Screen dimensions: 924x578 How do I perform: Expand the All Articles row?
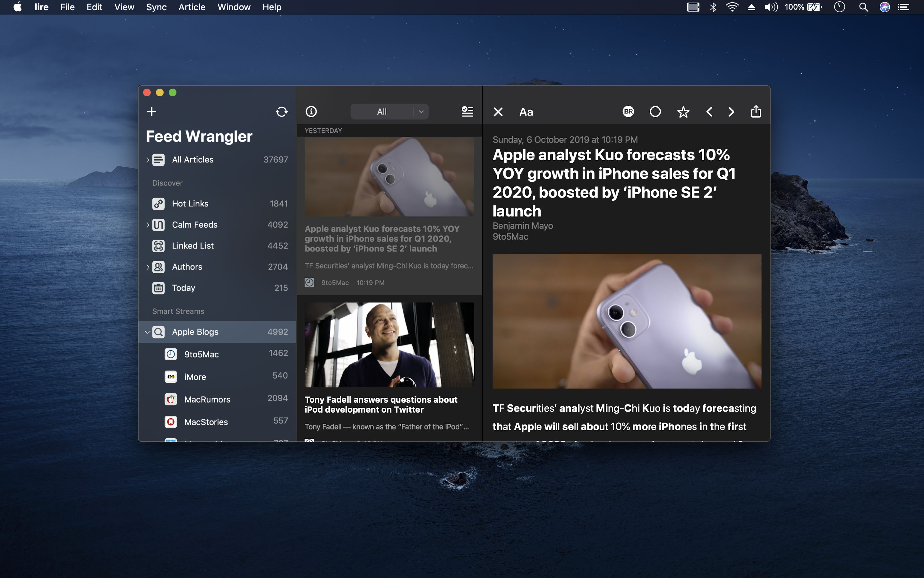[148, 160]
